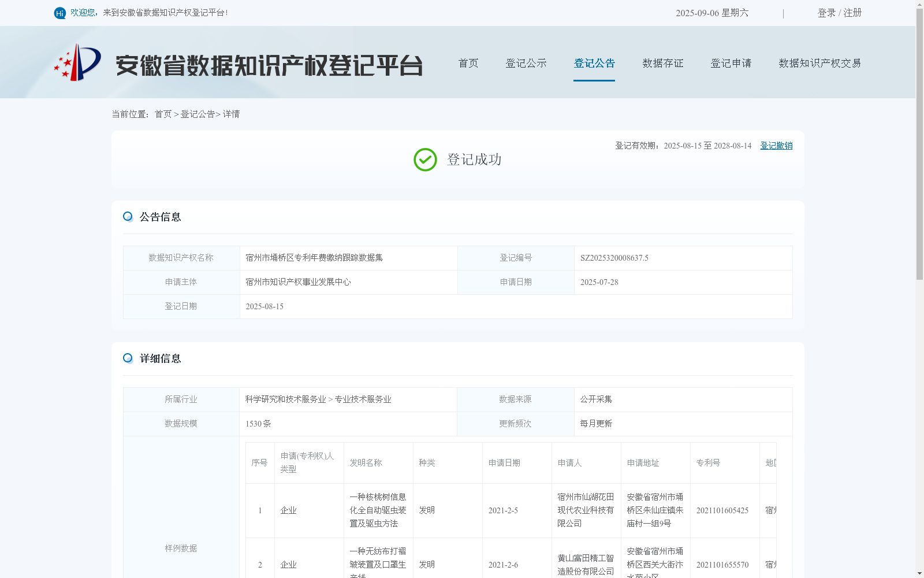Click the Hi greeting bubble icon

[x=60, y=13]
